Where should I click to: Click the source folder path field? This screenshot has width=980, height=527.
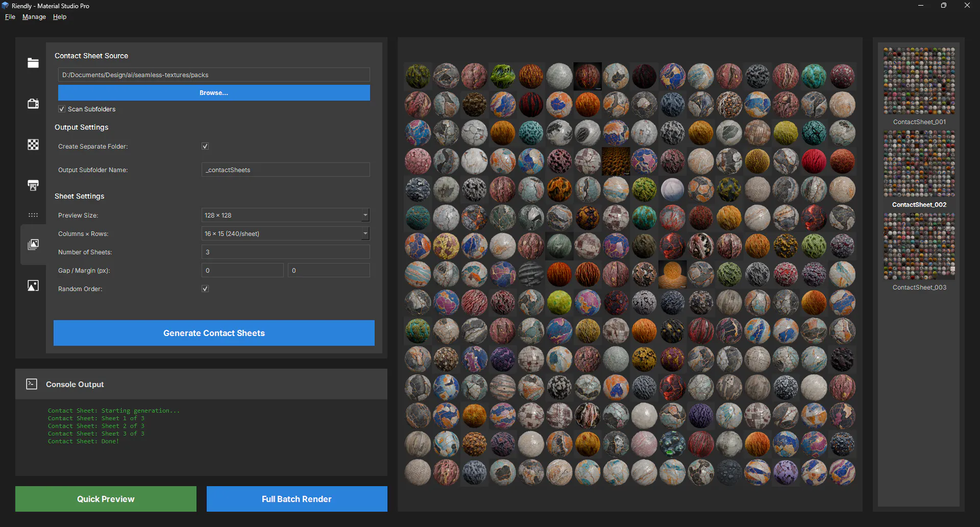click(x=214, y=75)
